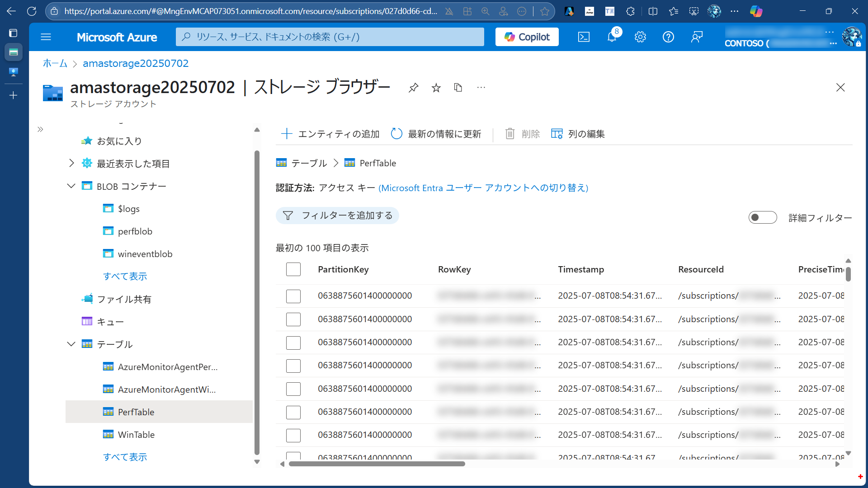The image size is (868, 488).
Task: Collapse the BLOB コンテナー section
Action: [71, 186]
